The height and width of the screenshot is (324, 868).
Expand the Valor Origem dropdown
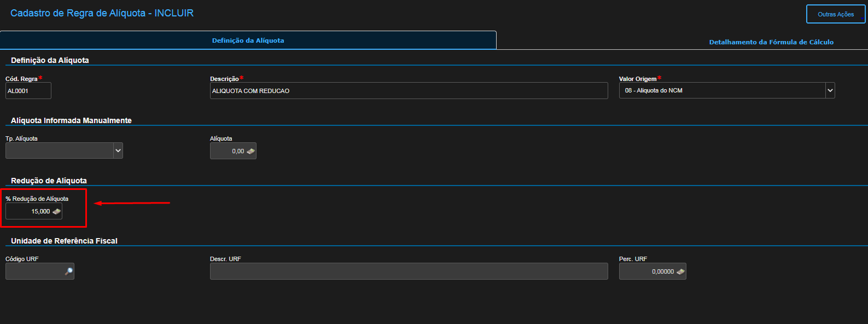click(830, 90)
